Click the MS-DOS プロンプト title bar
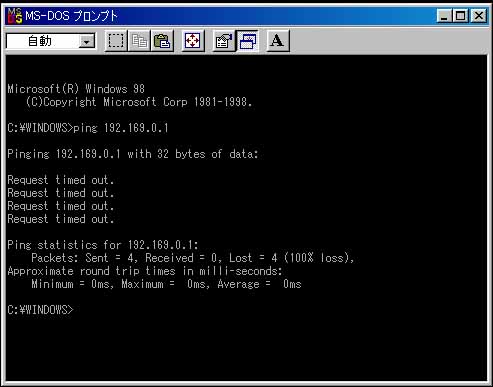Viewport: 493px width, 387px height. (246, 16)
